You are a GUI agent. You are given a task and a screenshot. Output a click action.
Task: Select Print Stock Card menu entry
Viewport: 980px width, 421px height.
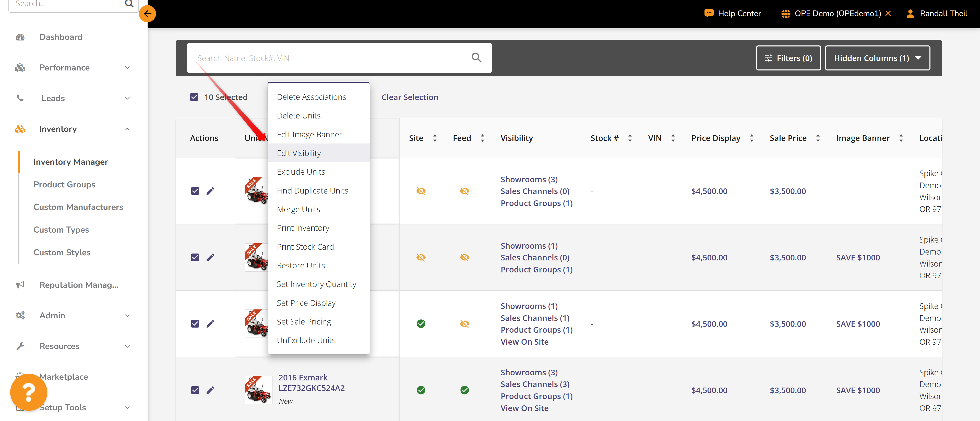click(x=319, y=247)
